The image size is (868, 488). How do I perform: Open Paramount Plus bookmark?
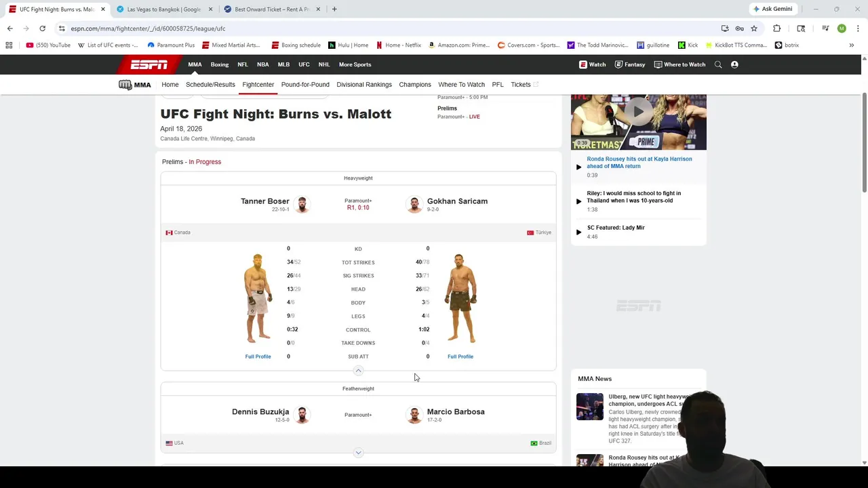click(x=171, y=45)
